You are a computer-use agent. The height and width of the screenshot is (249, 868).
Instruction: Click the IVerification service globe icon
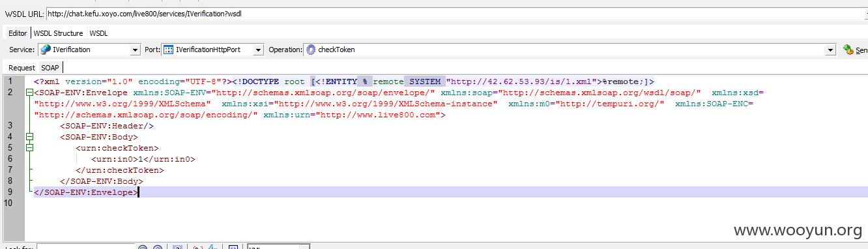(x=45, y=50)
